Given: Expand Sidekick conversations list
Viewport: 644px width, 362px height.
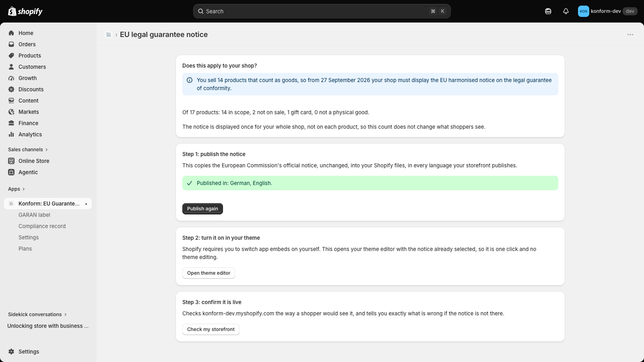Looking at the screenshot, I should pos(37,315).
